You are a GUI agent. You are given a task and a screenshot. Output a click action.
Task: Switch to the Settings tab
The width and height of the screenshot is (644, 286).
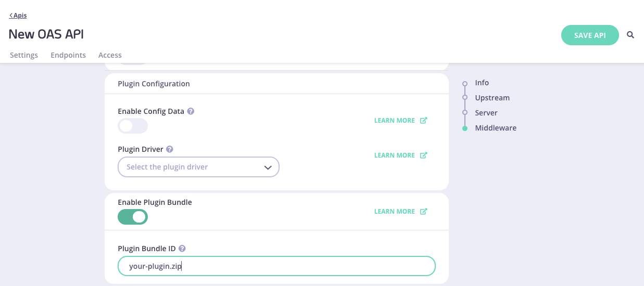[24, 55]
